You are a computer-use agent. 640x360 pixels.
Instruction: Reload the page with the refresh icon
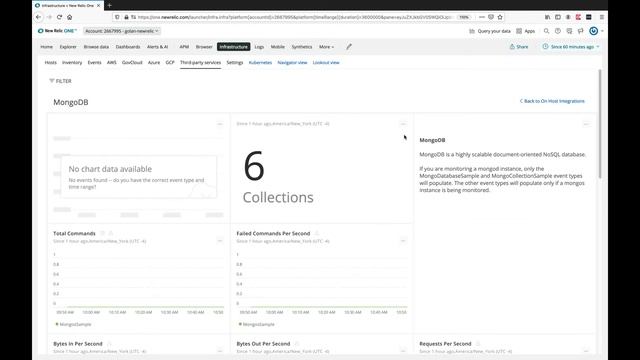point(60,17)
